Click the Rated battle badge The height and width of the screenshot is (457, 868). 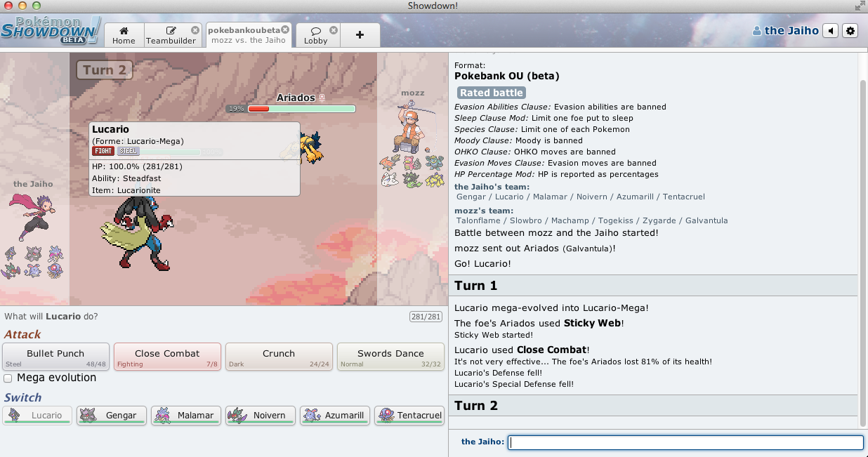pos(492,93)
